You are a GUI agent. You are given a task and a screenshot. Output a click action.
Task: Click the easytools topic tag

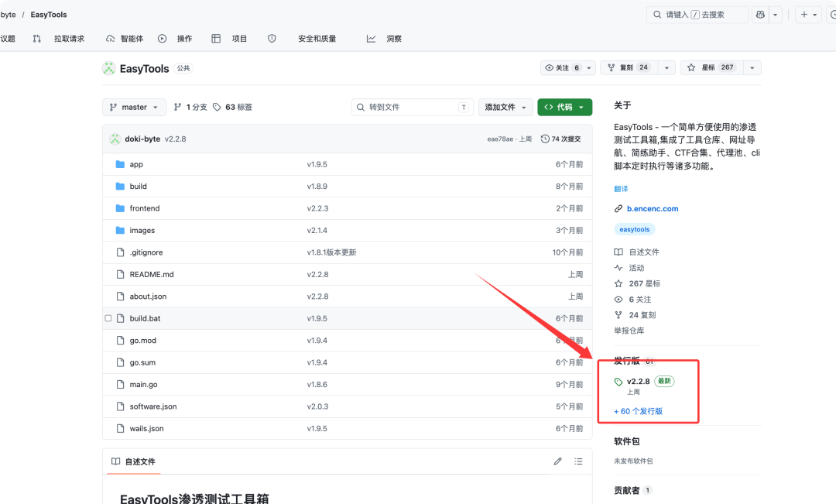[x=635, y=229]
